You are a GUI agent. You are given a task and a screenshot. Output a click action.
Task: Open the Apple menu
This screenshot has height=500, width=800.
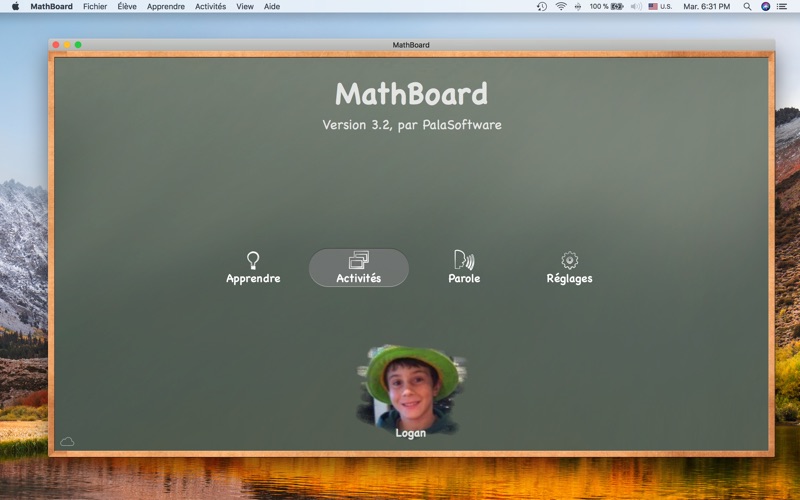pos(15,7)
